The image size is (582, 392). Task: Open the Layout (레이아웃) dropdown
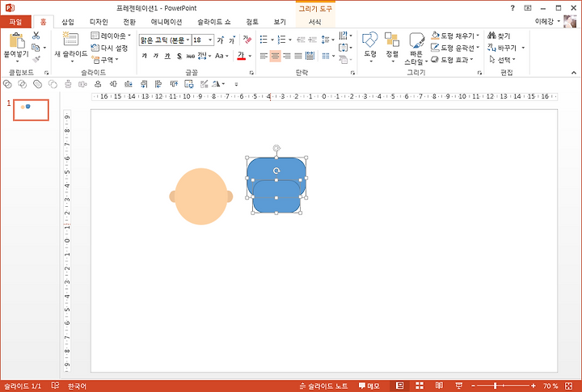tap(111, 36)
